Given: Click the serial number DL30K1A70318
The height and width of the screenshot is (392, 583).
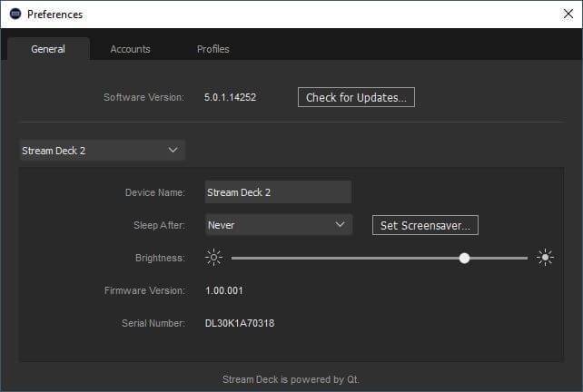Looking at the screenshot, I should pyautogui.click(x=240, y=323).
